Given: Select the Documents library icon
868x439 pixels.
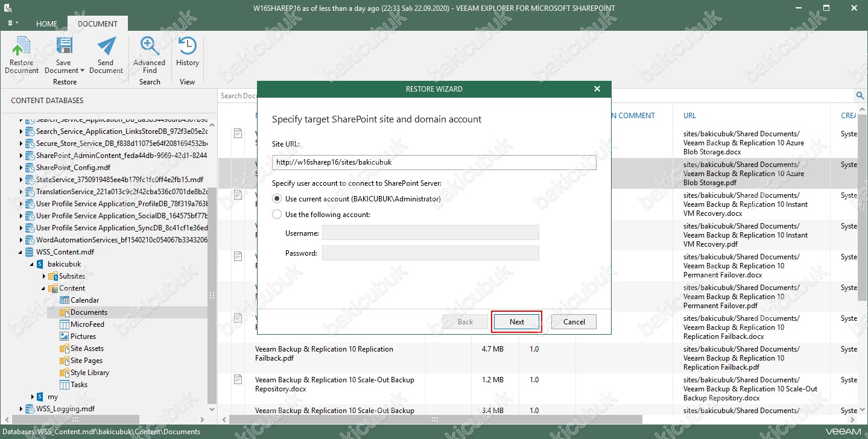Looking at the screenshot, I should click(x=65, y=312).
